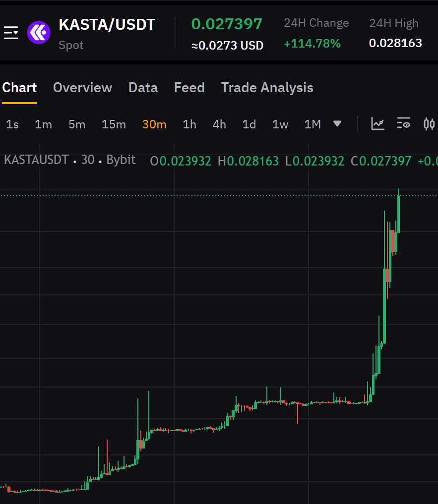Expand more timeframes dropdown arrow
The height and width of the screenshot is (504, 438).
pos(337,124)
